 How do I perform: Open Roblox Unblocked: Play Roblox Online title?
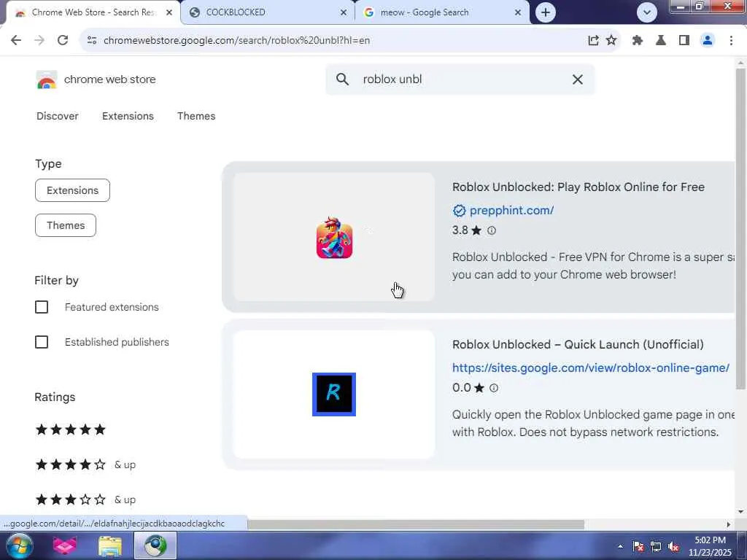(578, 187)
